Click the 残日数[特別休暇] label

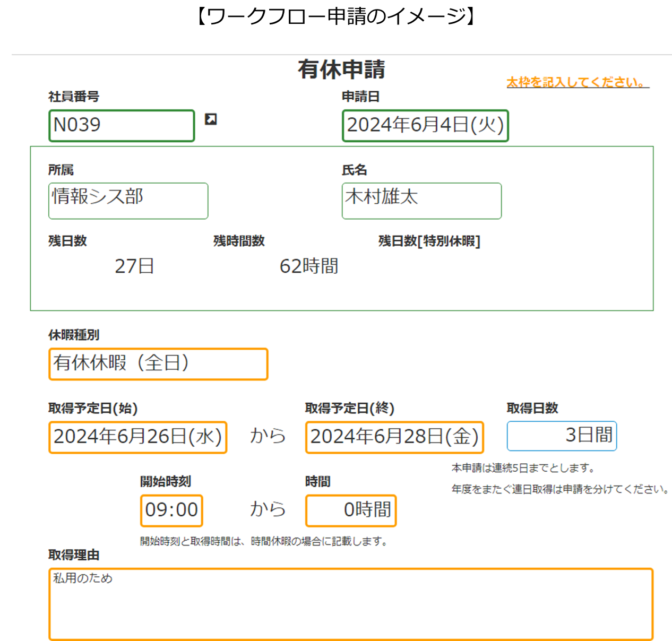pyautogui.click(x=429, y=241)
